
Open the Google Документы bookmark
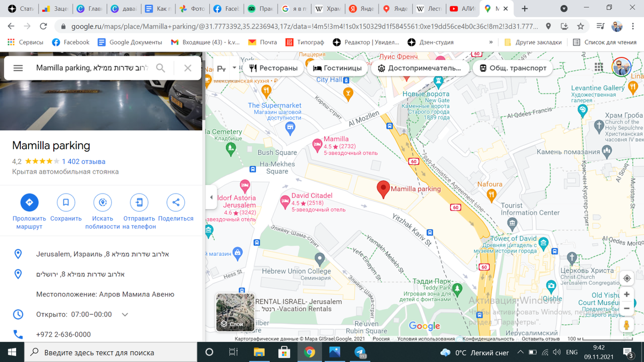click(130, 42)
